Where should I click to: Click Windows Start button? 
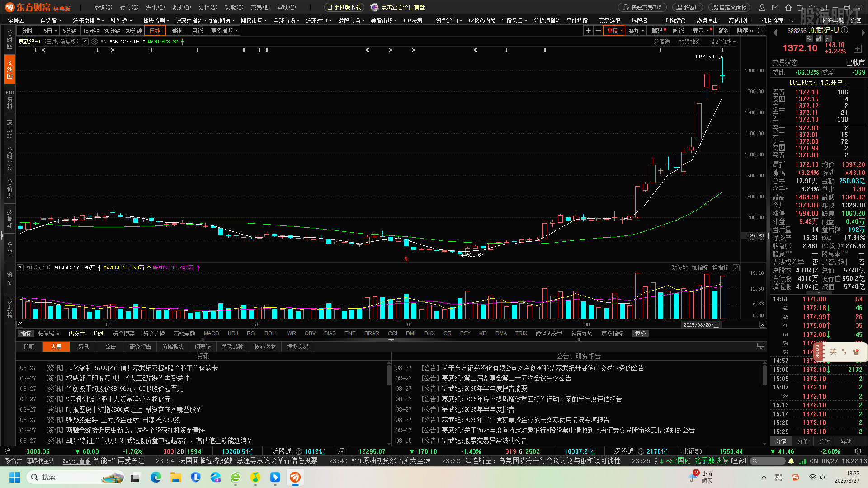click(x=14, y=477)
